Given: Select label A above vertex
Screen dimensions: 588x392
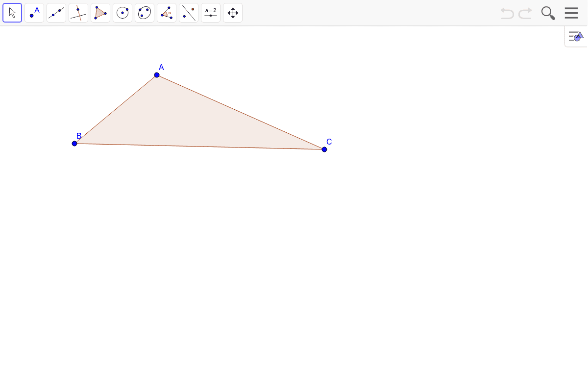Looking at the screenshot, I should coord(161,68).
